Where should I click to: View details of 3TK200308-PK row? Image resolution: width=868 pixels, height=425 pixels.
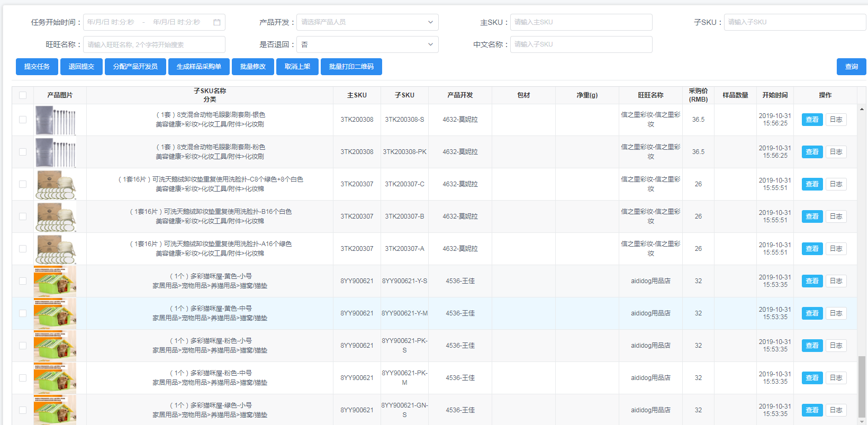tap(812, 152)
